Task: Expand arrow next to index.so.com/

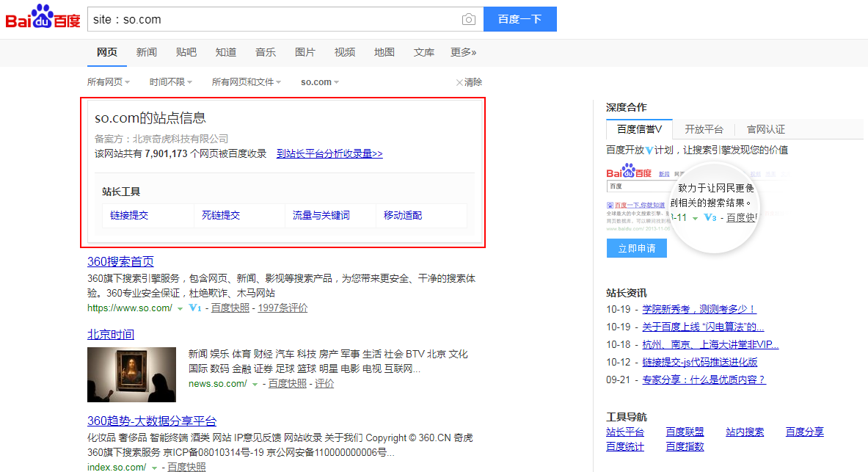Action: [x=154, y=468]
